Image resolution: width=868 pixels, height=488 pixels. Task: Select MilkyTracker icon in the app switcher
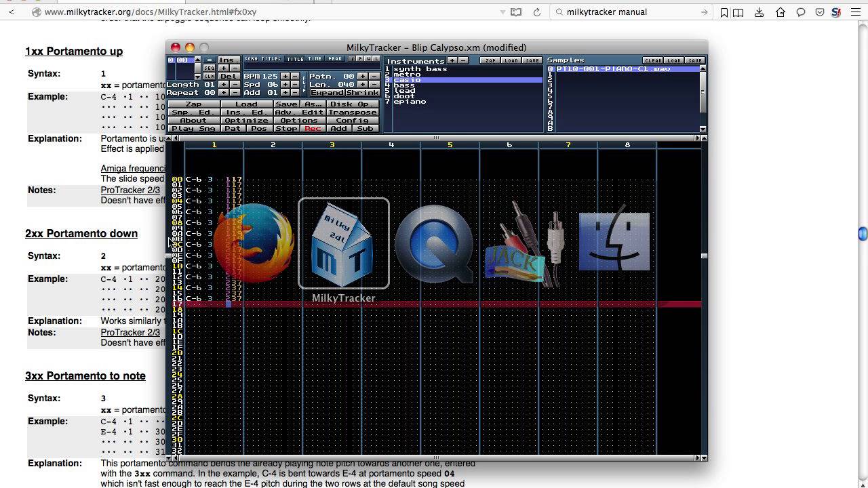pyautogui.click(x=344, y=244)
